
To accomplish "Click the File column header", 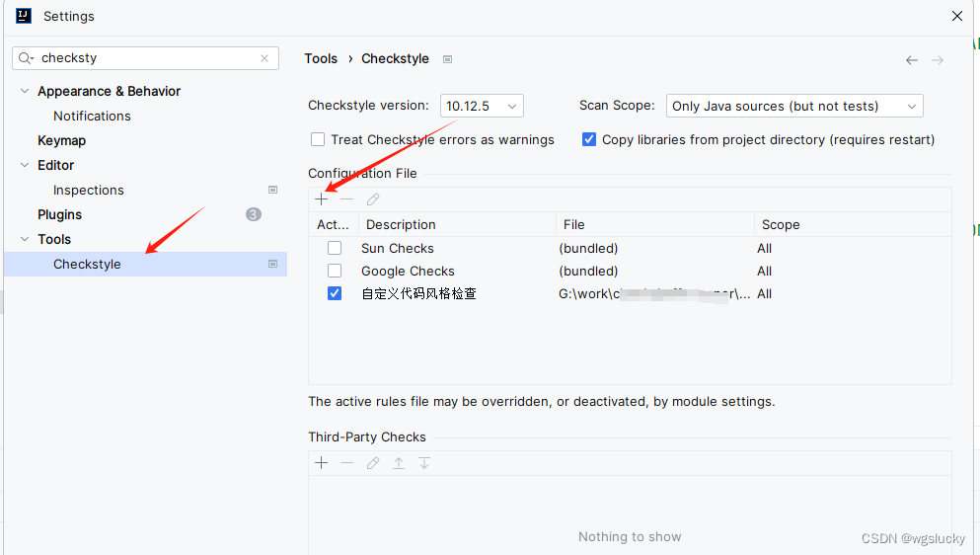I will tap(655, 224).
